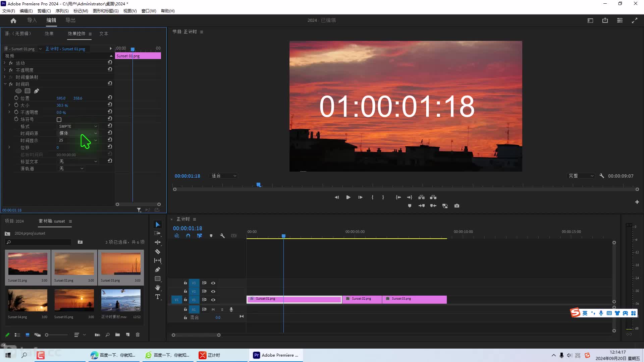Viewport: 644px width, 362px height.
Task: Click the Mark In bracket button
Action: pyautogui.click(x=372, y=197)
